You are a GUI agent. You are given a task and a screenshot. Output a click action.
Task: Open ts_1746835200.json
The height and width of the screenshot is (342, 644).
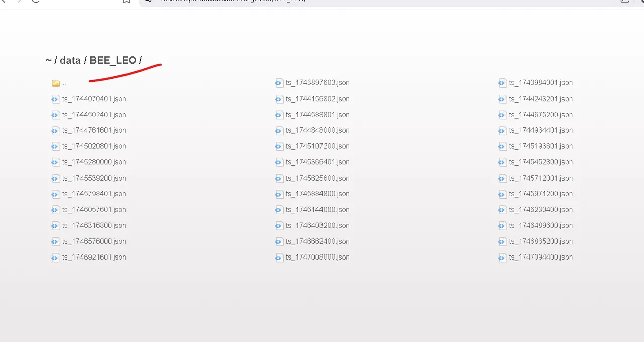click(x=540, y=241)
